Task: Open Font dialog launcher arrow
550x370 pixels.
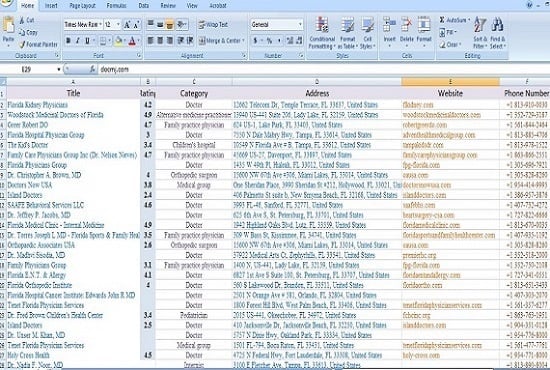Action: pyautogui.click(x=139, y=55)
